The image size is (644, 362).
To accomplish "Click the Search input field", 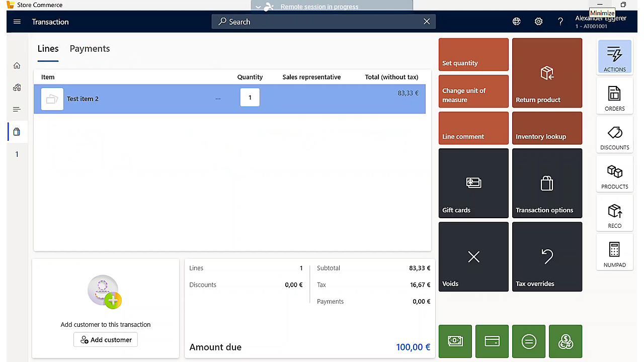I will 324,22.
